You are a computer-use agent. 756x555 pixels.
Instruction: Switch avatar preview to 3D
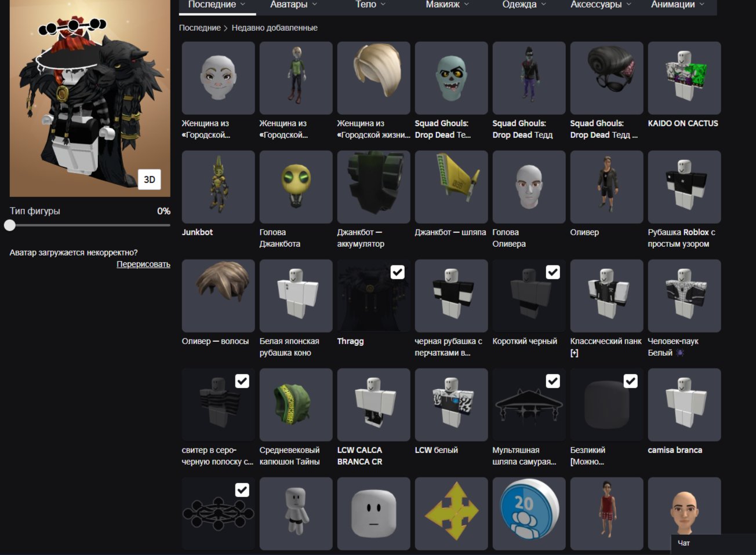[x=150, y=180]
